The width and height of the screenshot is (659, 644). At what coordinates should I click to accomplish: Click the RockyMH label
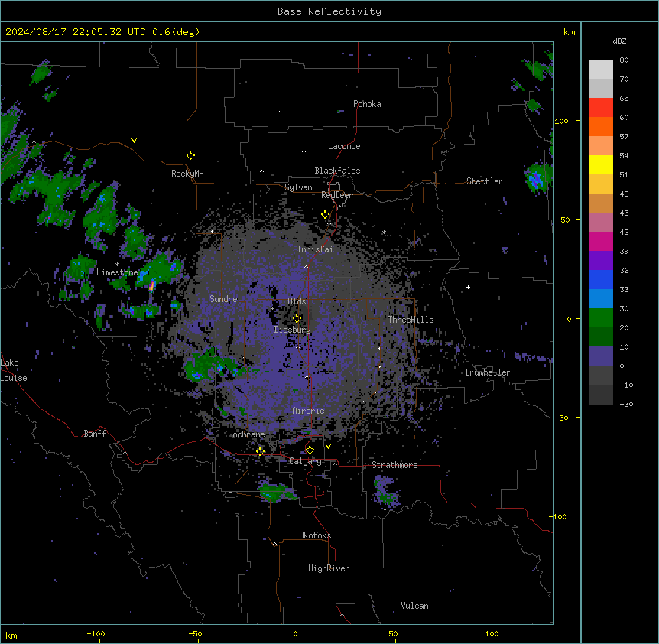click(187, 174)
